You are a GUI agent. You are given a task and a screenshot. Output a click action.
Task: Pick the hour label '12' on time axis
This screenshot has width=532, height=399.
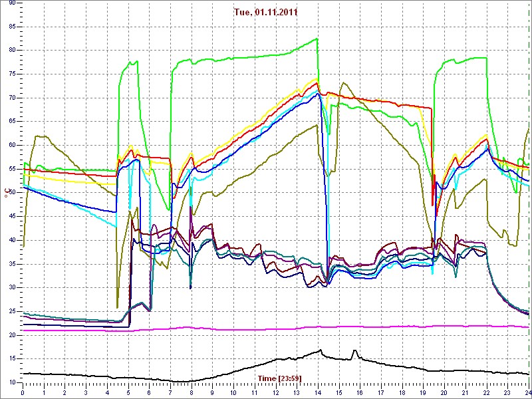tap(275, 392)
